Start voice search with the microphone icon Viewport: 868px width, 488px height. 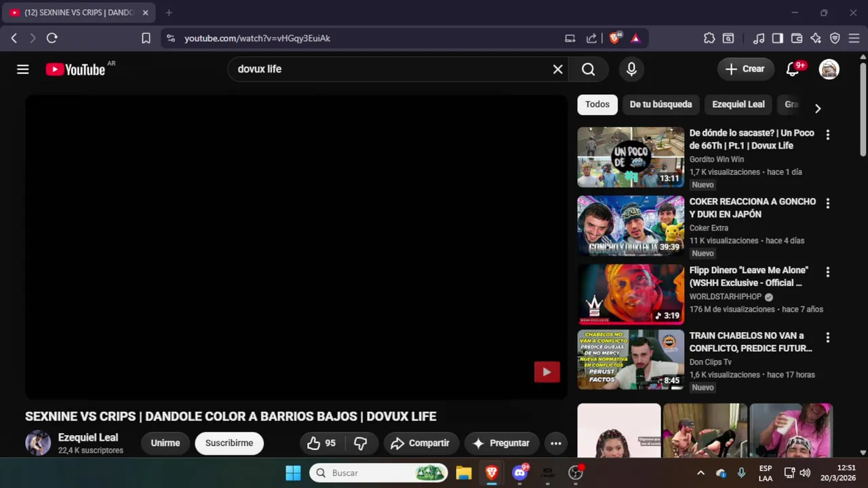631,69
